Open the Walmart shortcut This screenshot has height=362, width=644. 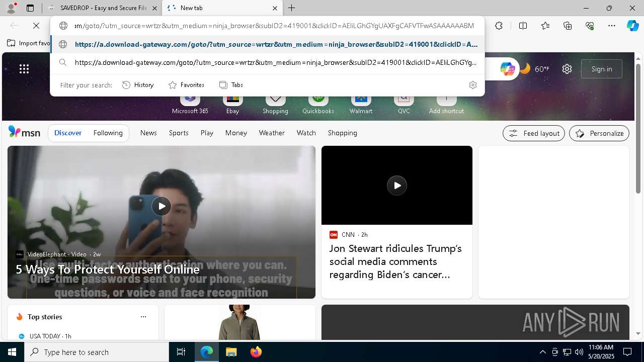pyautogui.click(x=361, y=104)
